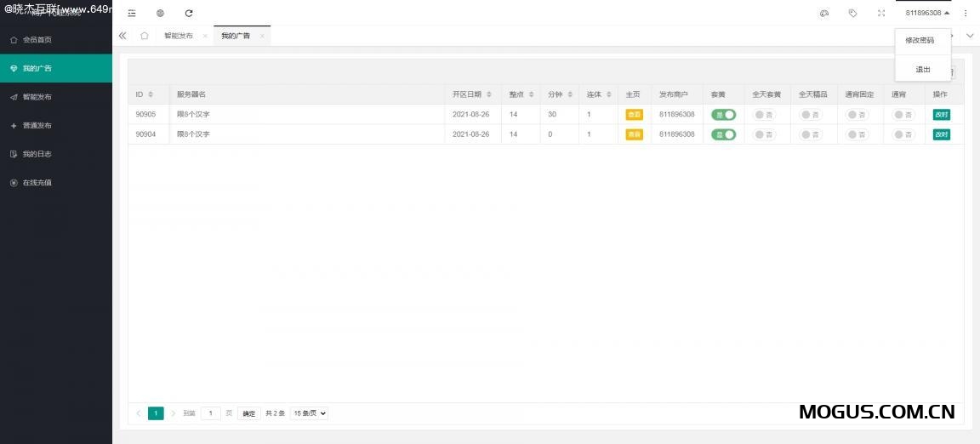980x444 pixels.
Task: Enter fullscreen with the expand icon
Action: (x=881, y=13)
